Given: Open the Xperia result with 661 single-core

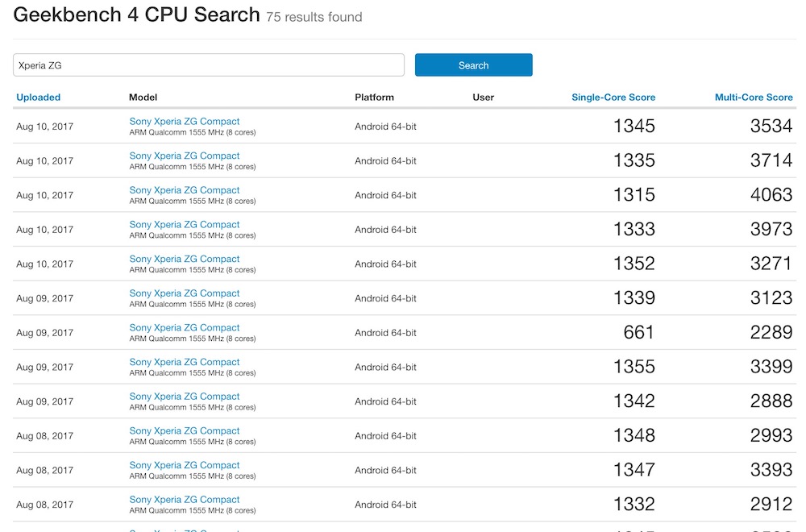Looking at the screenshot, I should coord(185,328).
